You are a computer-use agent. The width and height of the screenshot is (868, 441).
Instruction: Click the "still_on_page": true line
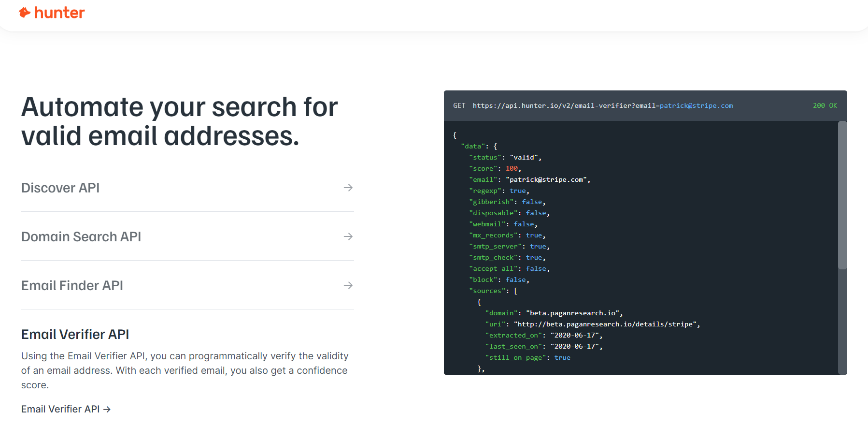click(x=528, y=357)
